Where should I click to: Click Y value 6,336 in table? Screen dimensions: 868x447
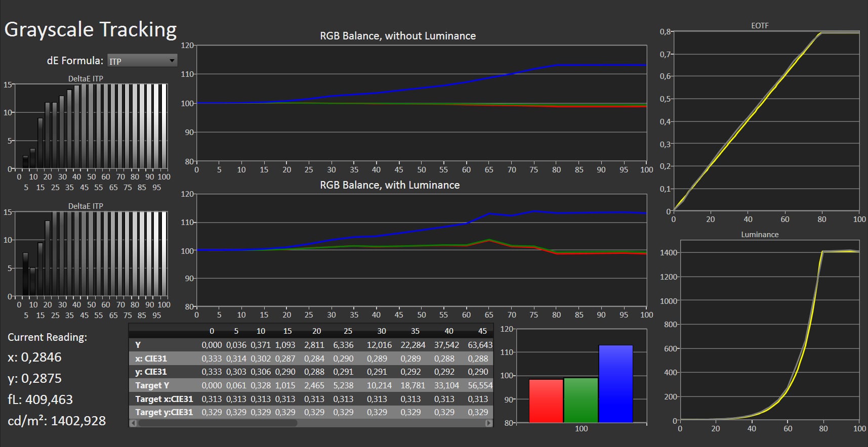343,345
